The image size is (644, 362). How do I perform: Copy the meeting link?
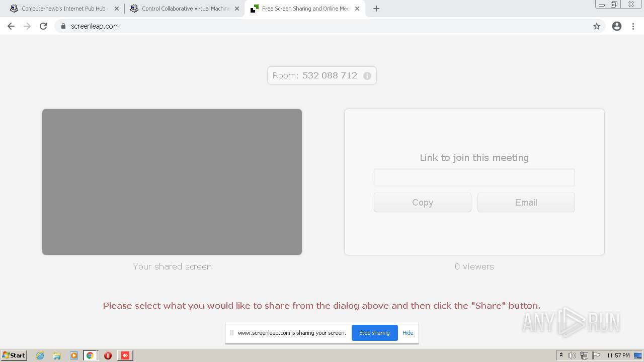point(423,203)
